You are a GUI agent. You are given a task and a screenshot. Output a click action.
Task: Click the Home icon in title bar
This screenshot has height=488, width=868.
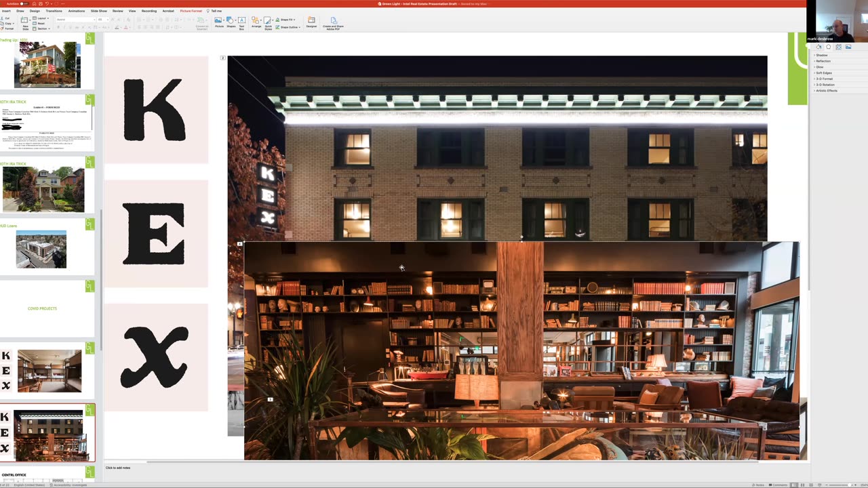(35, 3)
